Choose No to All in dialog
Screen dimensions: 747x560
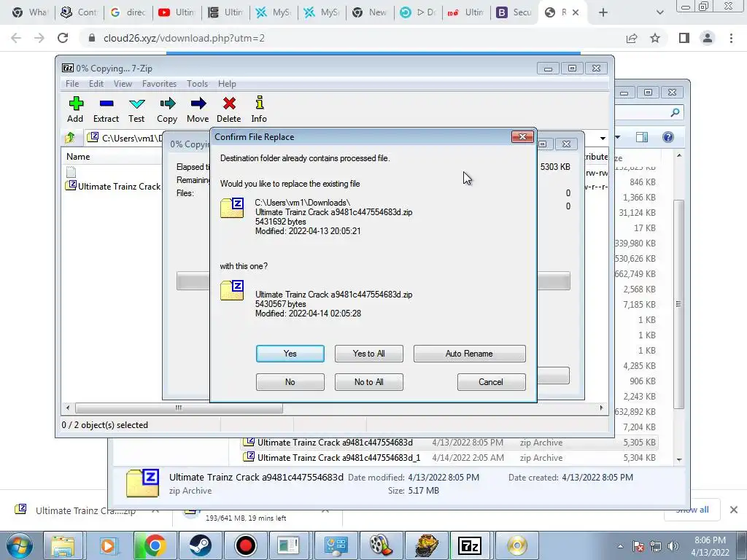(368, 382)
